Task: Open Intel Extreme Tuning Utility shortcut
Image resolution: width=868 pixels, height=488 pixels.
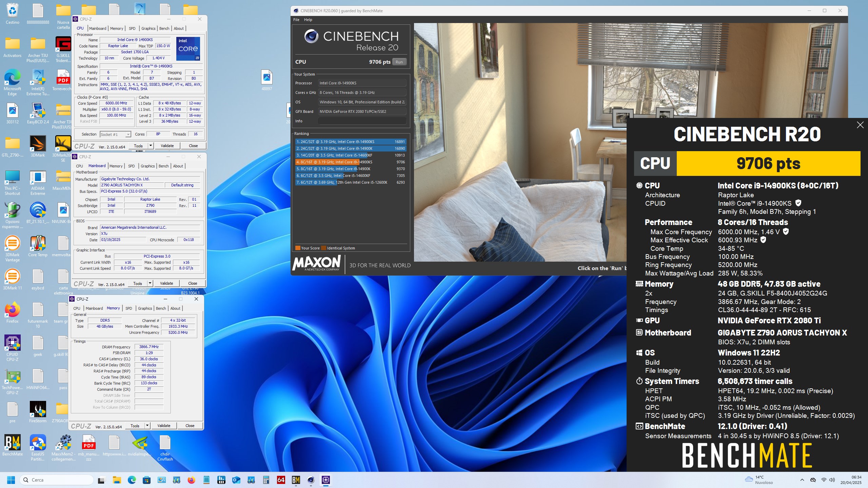Action: [x=38, y=82]
